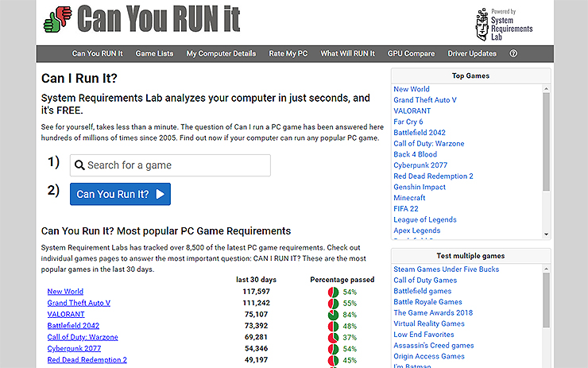Open Call of Duty: Warzone in Top Games

(x=428, y=144)
